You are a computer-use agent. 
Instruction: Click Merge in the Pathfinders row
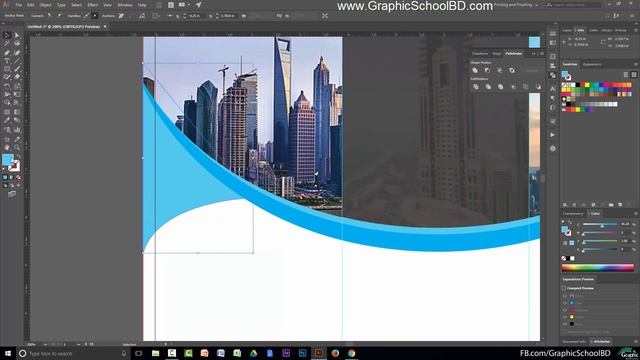point(500,87)
